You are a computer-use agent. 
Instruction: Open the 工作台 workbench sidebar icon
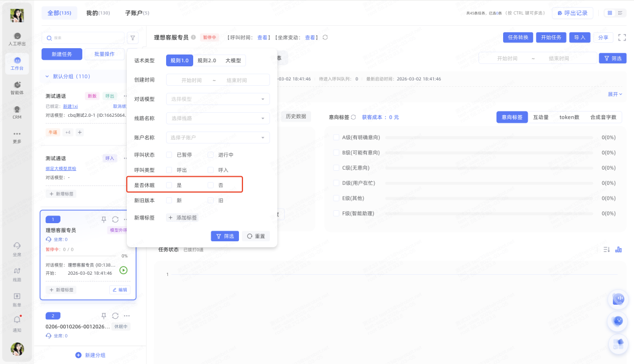tap(17, 63)
